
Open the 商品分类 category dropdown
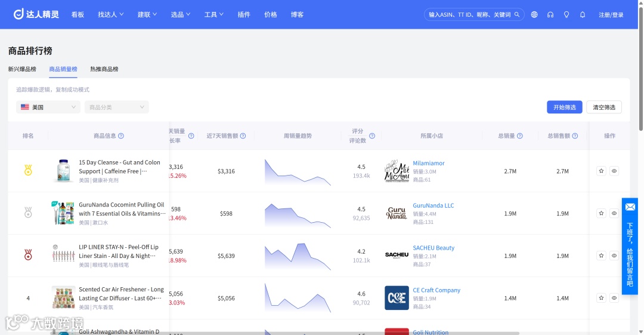click(x=117, y=107)
